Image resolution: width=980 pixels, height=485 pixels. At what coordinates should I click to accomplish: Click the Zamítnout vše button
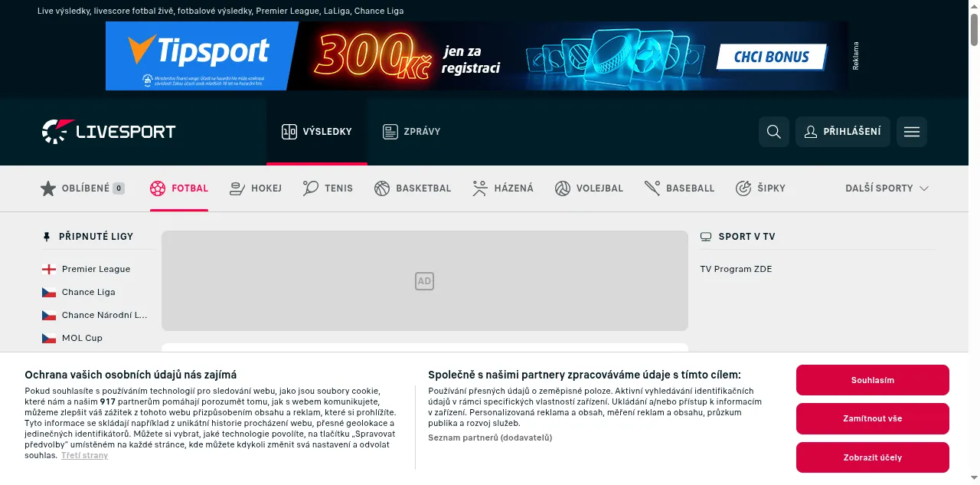(x=873, y=418)
